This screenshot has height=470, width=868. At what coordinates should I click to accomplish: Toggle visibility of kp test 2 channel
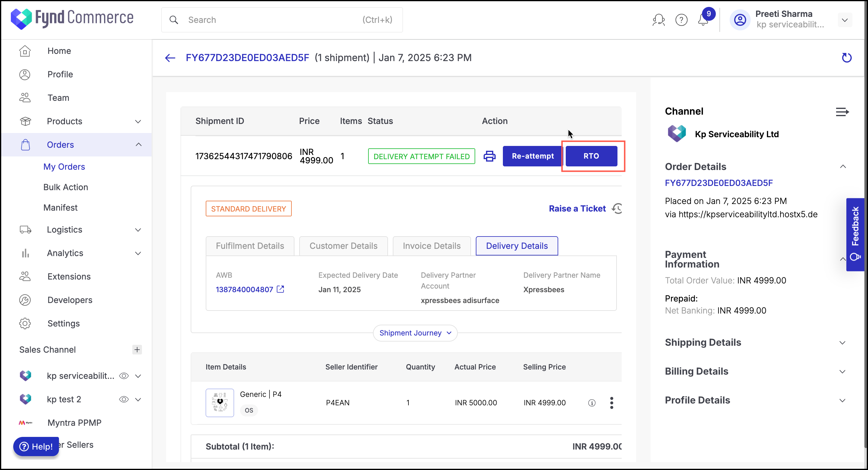[124, 399]
